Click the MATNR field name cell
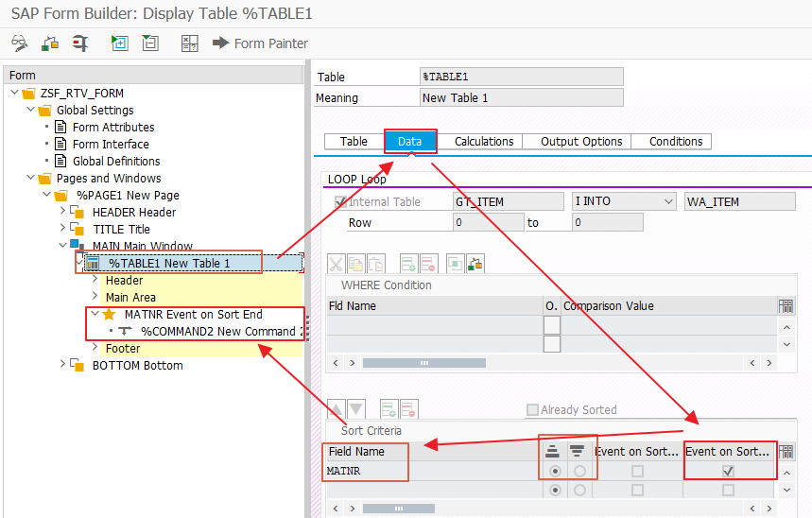The image size is (812, 518). point(434,472)
